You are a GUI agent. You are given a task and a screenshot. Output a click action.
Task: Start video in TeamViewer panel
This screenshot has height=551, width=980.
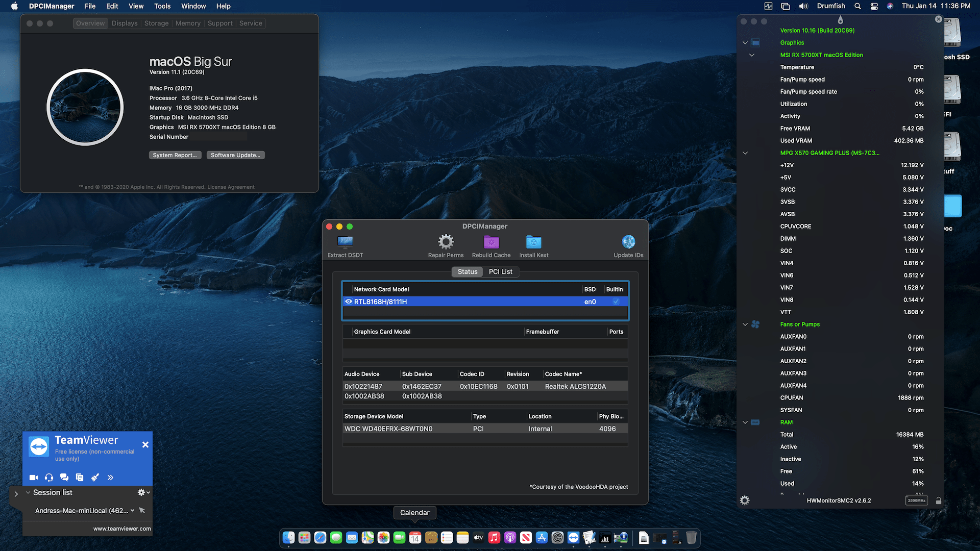click(34, 478)
